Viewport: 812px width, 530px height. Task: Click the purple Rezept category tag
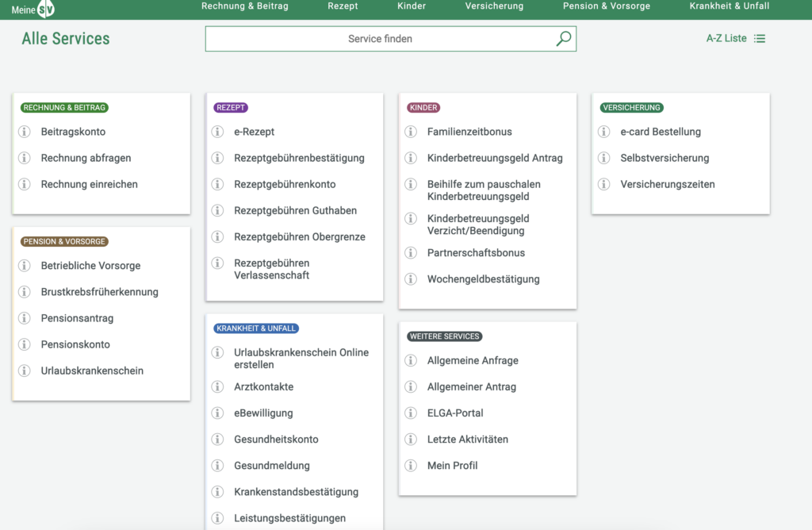point(231,108)
